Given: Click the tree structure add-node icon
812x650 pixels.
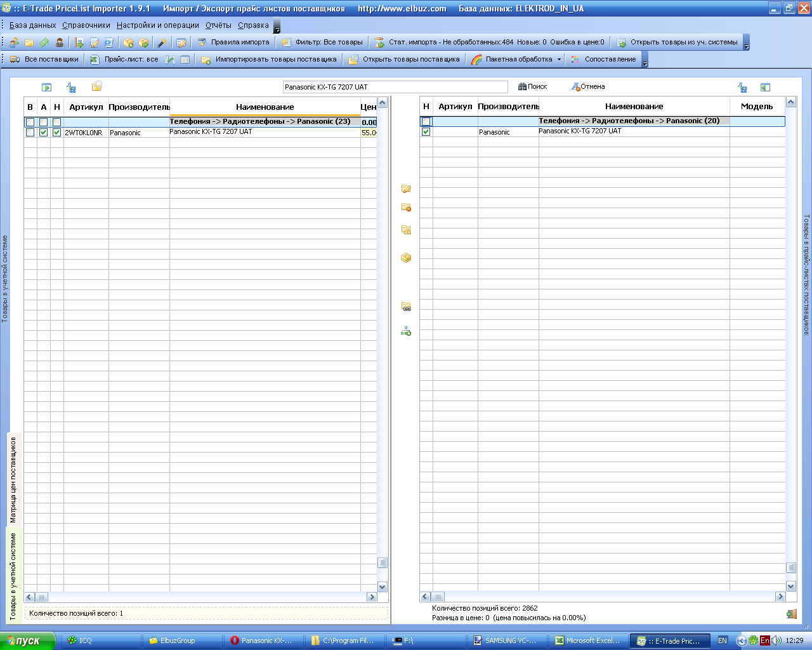Looking at the screenshot, I should click(406, 331).
